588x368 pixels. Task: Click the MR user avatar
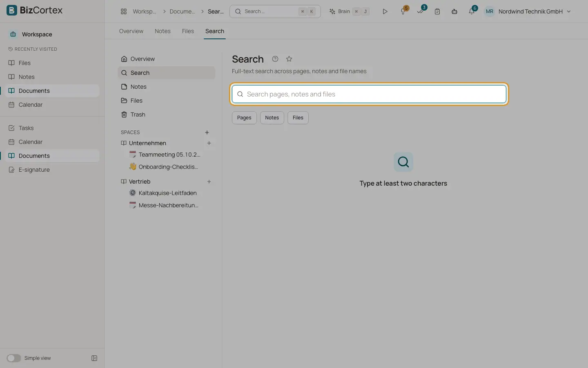pyautogui.click(x=490, y=11)
